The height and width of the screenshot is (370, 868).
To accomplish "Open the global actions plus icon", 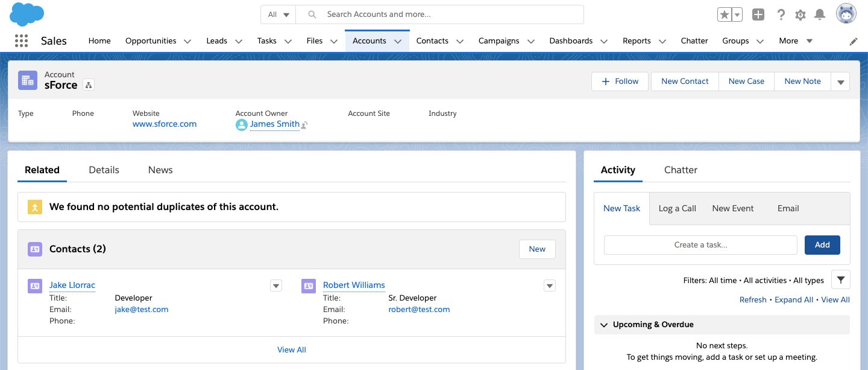I will (x=758, y=15).
